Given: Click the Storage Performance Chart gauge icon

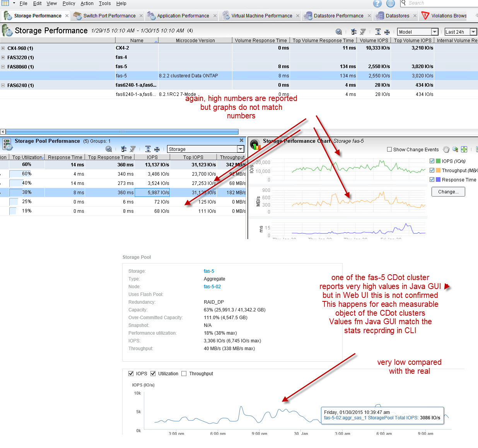Looking at the screenshot, I should [254, 144].
